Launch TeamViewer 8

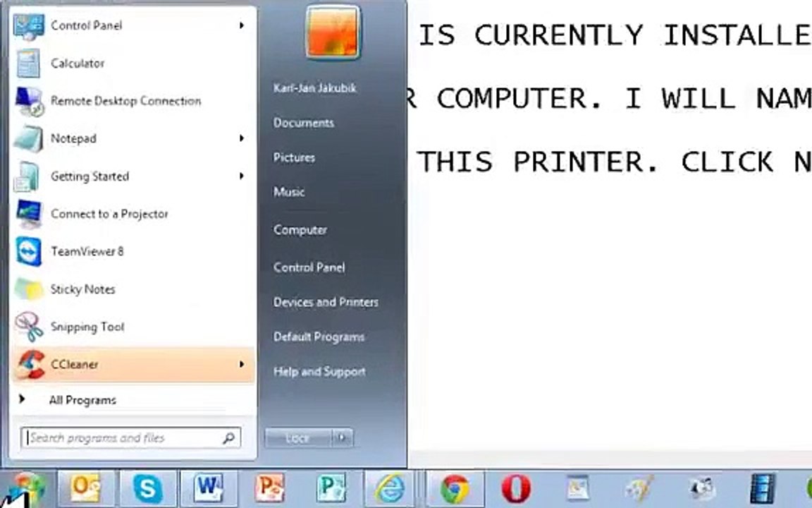tap(132, 251)
